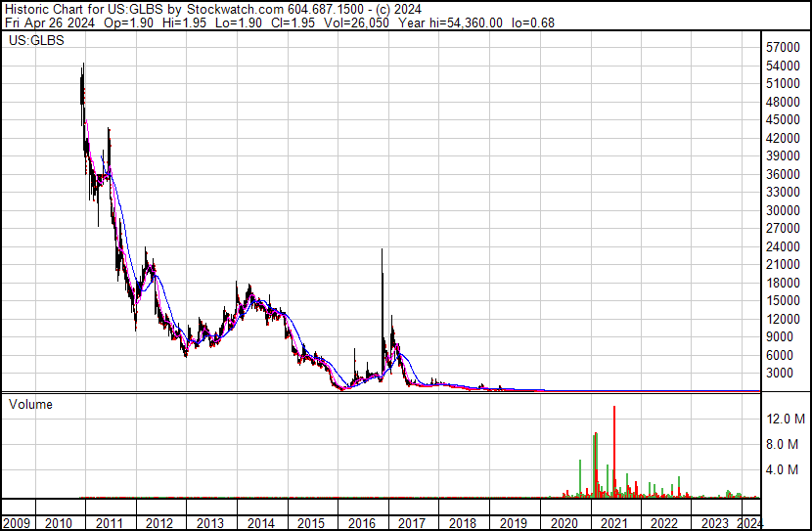
Task: Click the price spike peak in late 2016
Action: pyautogui.click(x=381, y=250)
